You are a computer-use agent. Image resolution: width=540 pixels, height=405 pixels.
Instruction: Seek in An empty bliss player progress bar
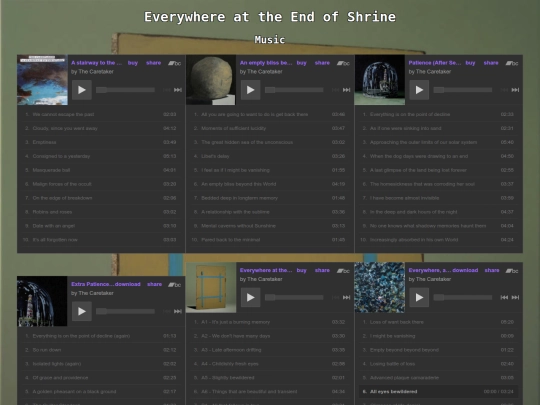[x=294, y=90]
